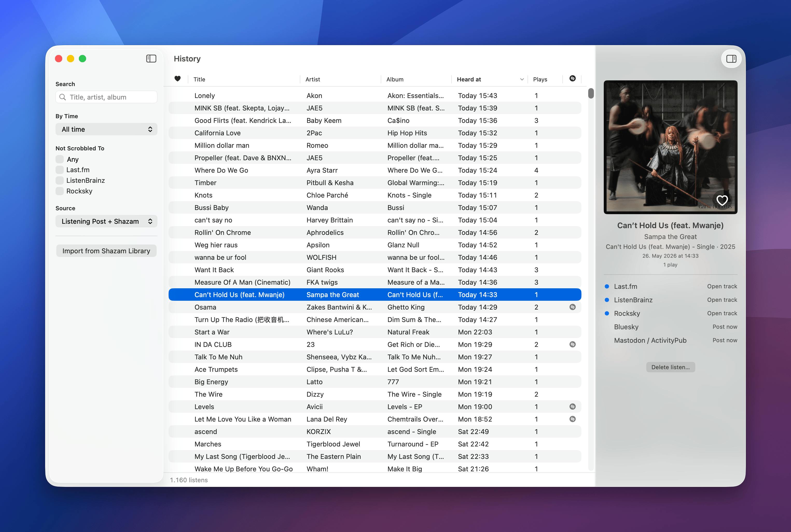Click album cell MINK SB
The width and height of the screenshot is (791, 532).
pyautogui.click(x=416, y=108)
